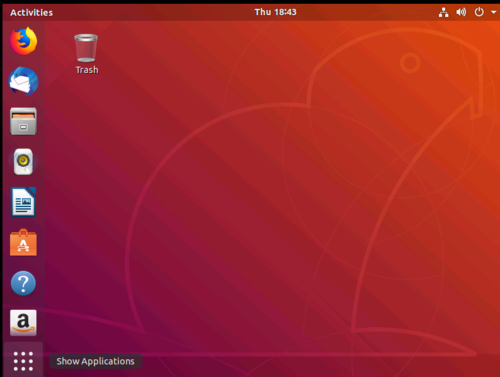
Task: Click the volume speaker icon
Action: click(x=461, y=12)
